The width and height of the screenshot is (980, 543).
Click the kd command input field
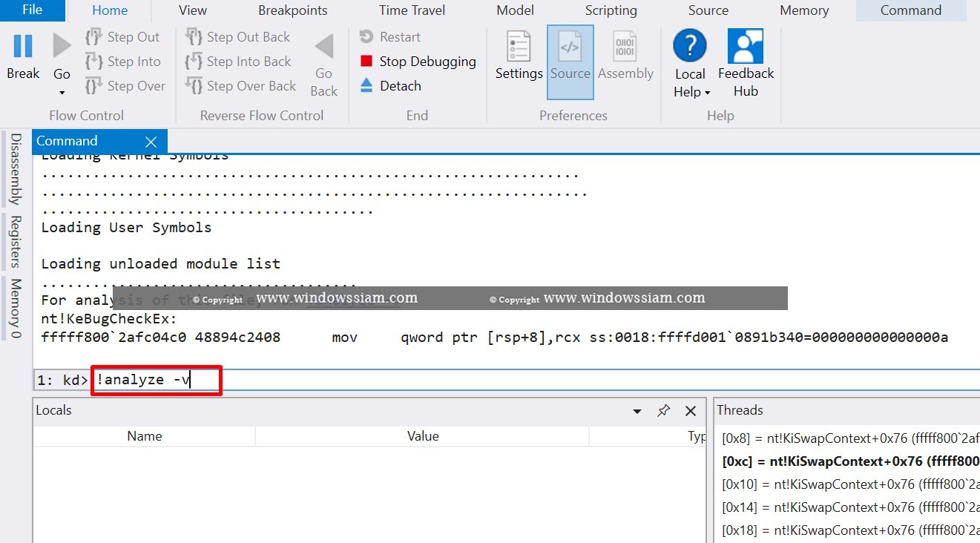(536, 380)
